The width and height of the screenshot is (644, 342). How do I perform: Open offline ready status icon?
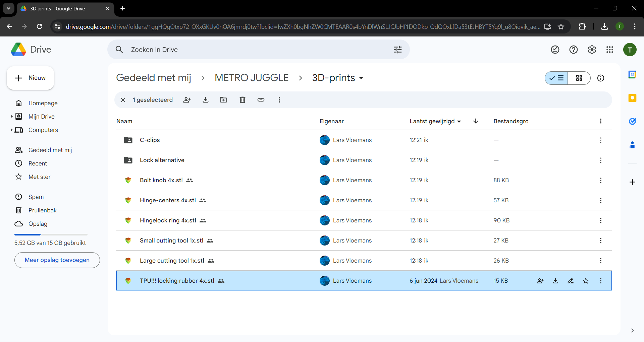pyautogui.click(x=555, y=50)
